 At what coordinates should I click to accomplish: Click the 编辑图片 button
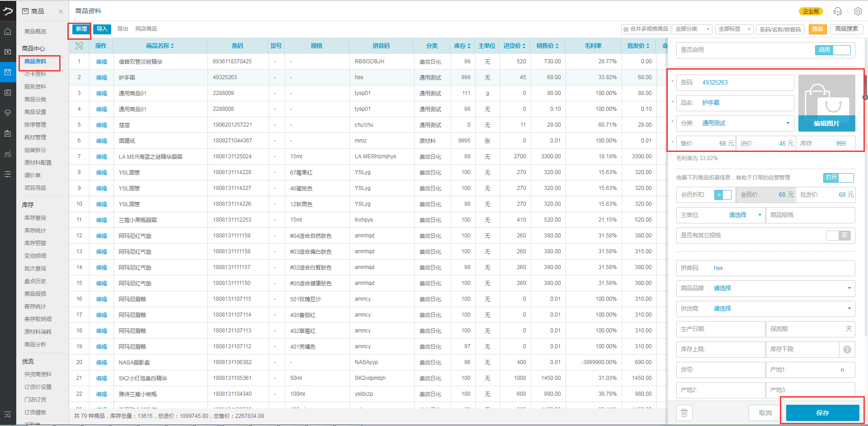826,123
